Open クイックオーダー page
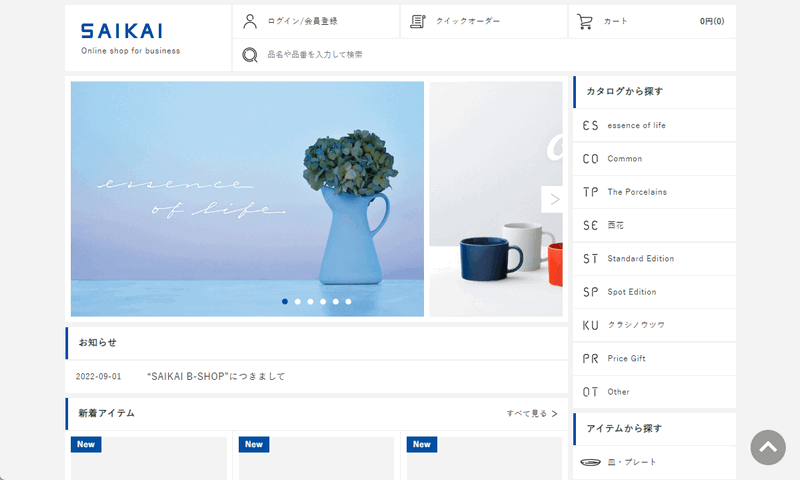The image size is (800, 480). [x=468, y=21]
